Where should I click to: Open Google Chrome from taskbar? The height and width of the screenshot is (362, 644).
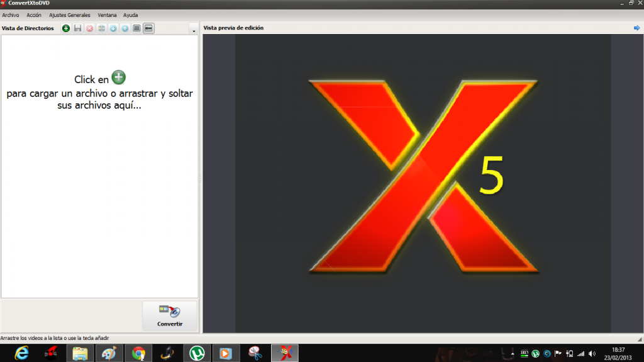click(139, 353)
